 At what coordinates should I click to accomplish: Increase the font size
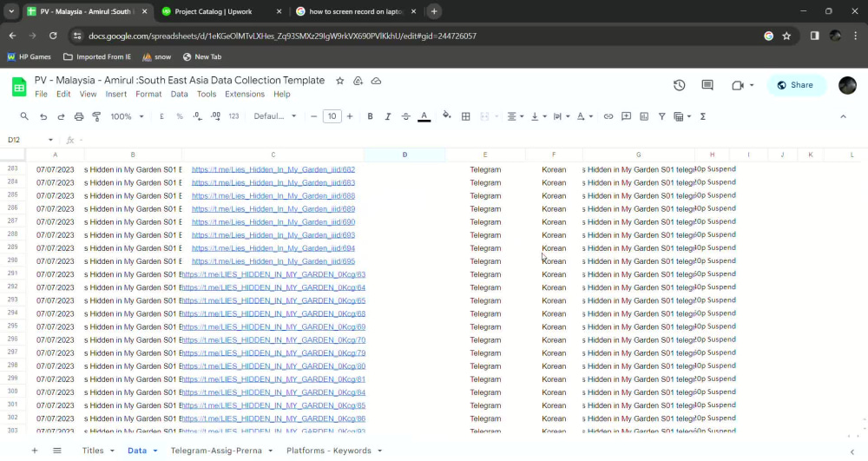click(350, 116)
